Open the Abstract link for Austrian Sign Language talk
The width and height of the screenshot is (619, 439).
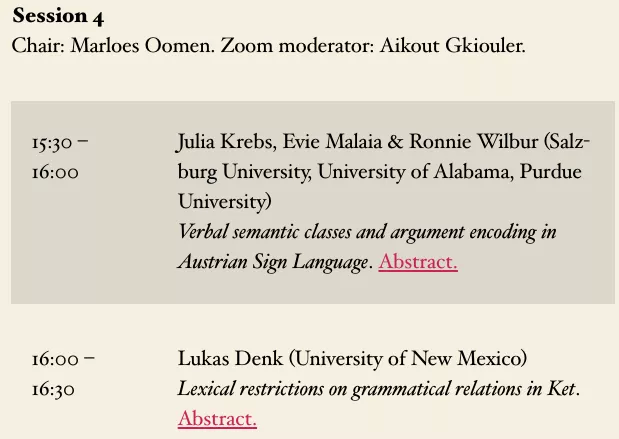tap(417, 263)
